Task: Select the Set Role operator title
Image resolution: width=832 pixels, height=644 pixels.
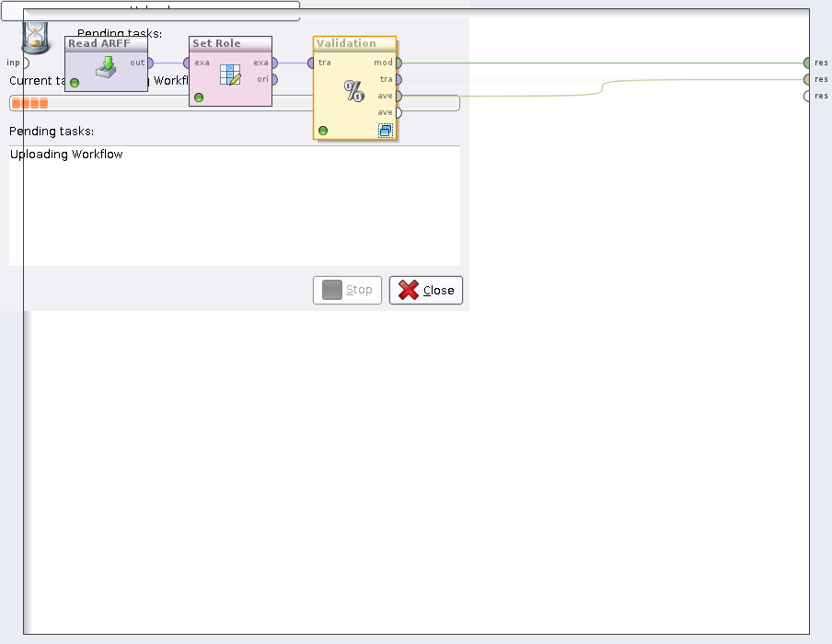Action: [x=216, y=43]
